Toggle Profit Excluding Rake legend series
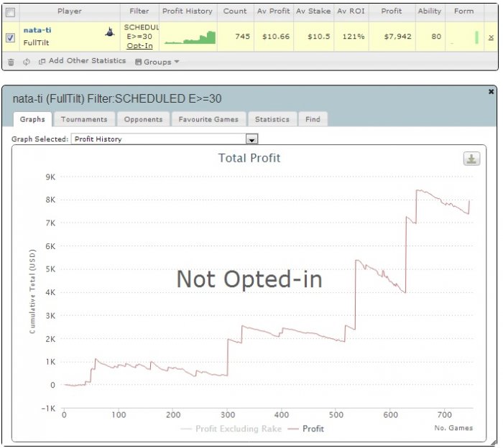 click(231, 429)
